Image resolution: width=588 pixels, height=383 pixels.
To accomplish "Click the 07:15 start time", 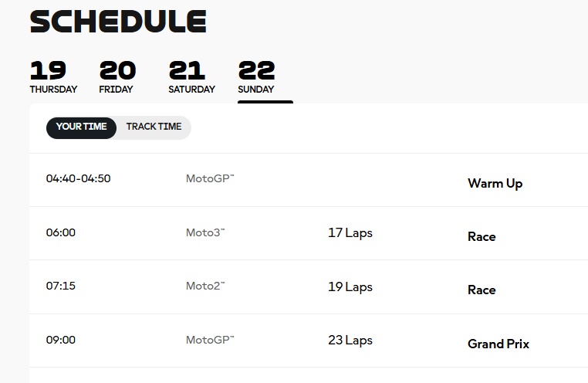I will [x=61, y=286].
